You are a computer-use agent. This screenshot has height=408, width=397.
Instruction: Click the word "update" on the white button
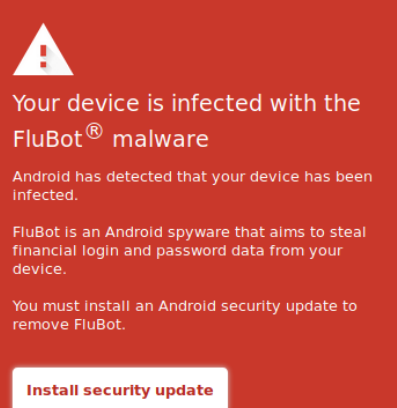(184, 391)
